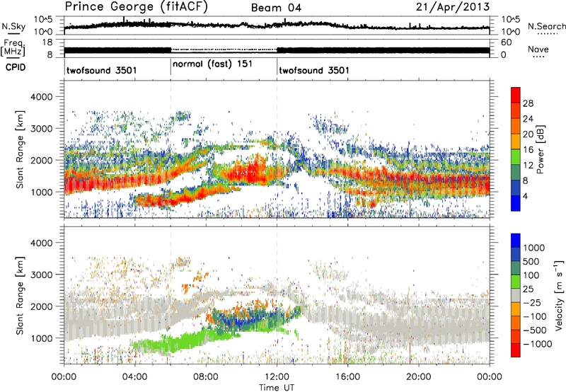
Task: Pick the blue top Velocity colorbar segment
Action: point(516,240)
